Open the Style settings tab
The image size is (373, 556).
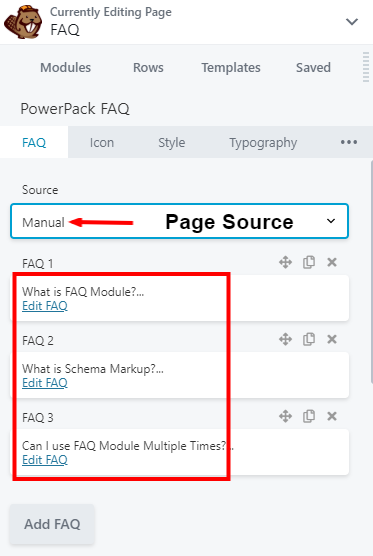tap(172, 142)
